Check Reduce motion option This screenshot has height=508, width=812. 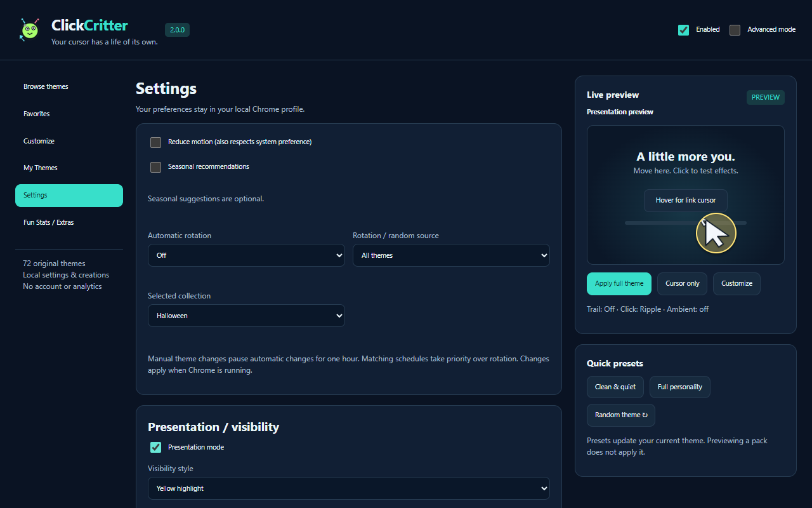pyautogui.click(x=155, y=142)
